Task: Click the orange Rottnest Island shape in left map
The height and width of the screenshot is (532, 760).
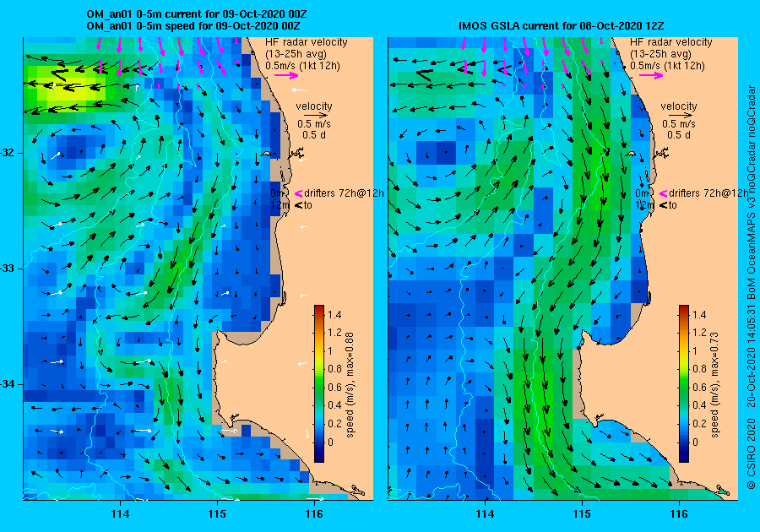Action: tap(267, 154)
